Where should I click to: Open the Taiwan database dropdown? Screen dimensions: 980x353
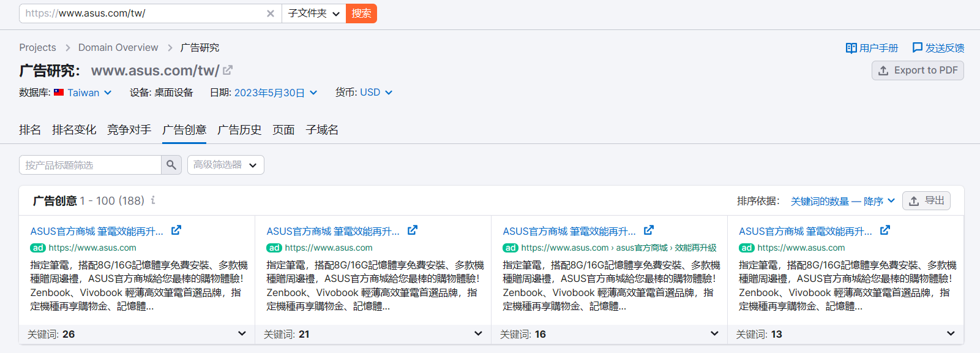click(89, 93)
